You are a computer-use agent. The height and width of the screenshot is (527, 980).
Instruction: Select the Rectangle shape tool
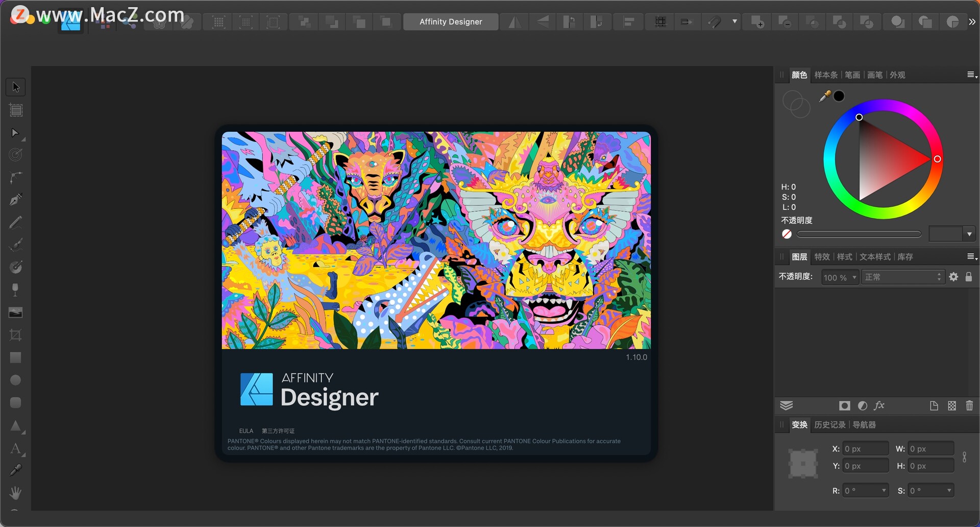click(x=16, y=357)
